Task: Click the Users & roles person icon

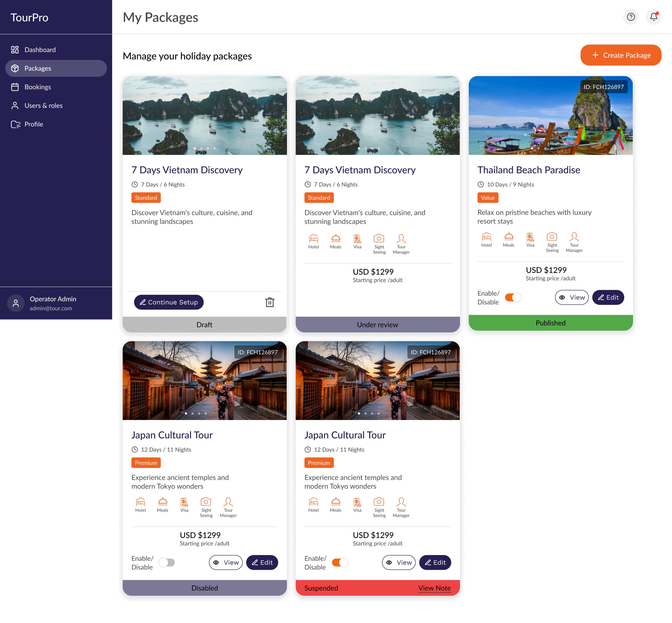Action: click(x=15, y=106)
